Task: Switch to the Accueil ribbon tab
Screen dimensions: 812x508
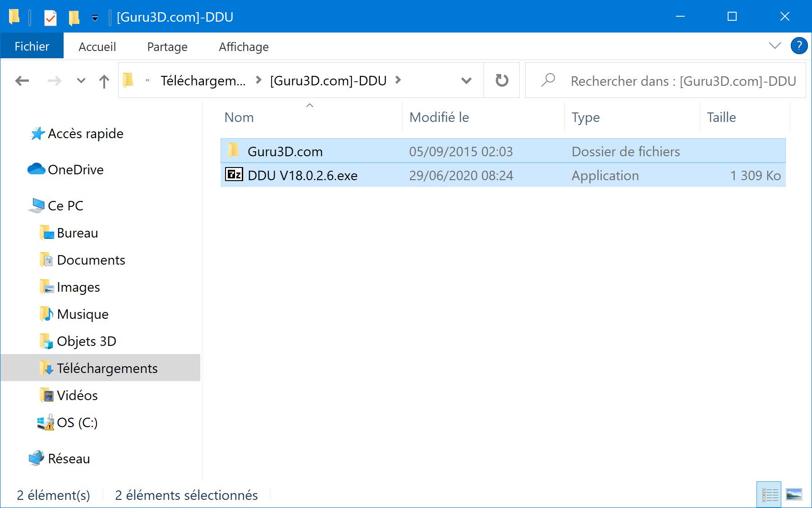Action: (x=97, y=47)
